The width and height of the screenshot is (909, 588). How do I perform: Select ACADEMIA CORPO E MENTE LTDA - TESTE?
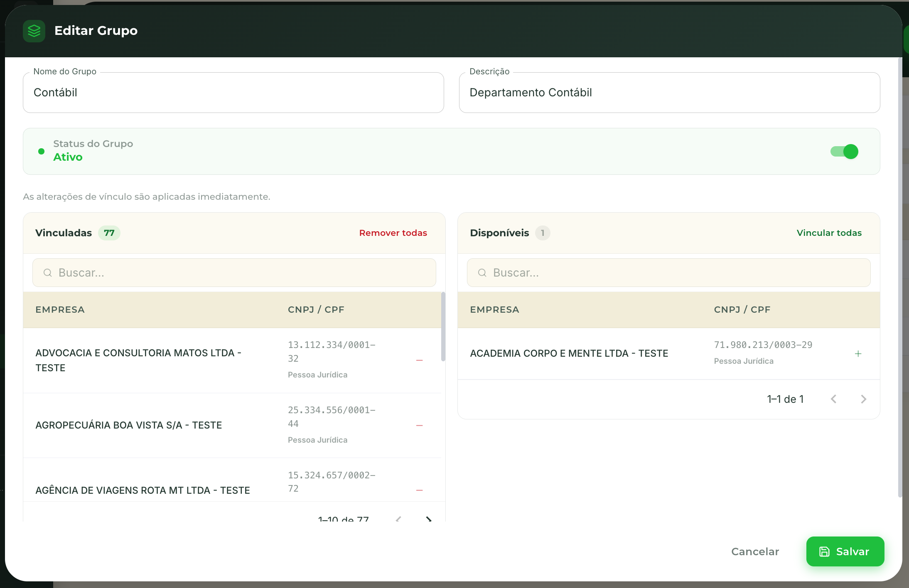click(x=569, y=353)
